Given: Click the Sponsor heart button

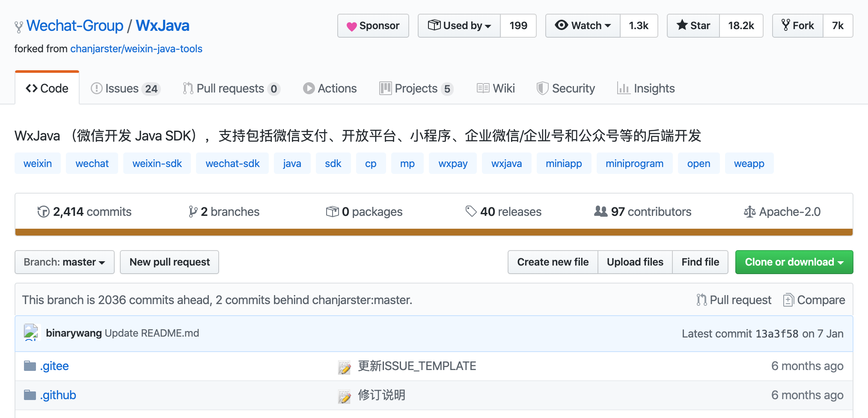Looking at the screenshot, I should point(373,26).
